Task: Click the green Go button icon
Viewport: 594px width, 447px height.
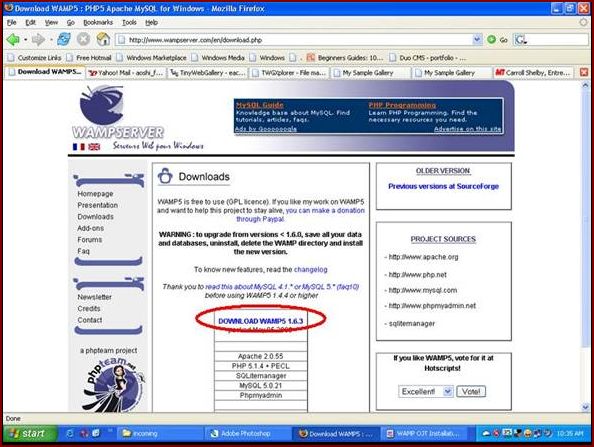Action: pyautogui.click(x=491, y=39)
